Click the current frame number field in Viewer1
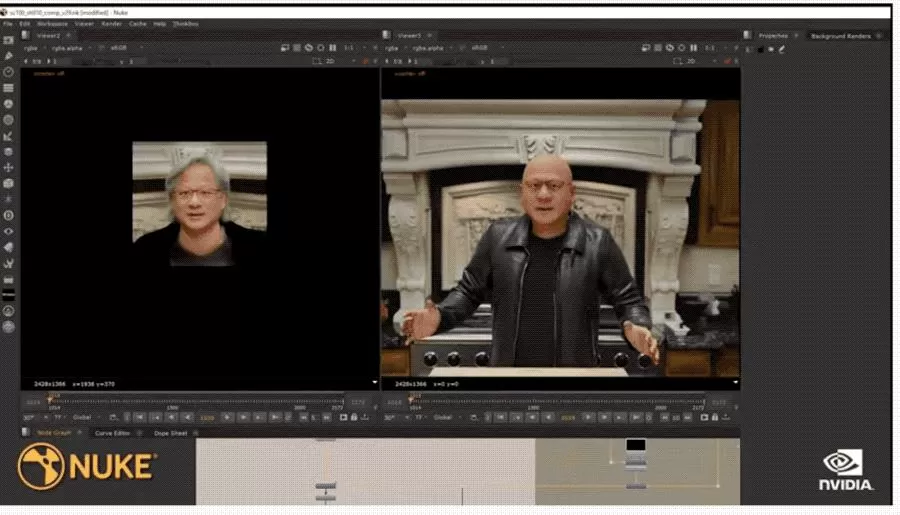Viewport: 900px width, 515px height. 567,418
